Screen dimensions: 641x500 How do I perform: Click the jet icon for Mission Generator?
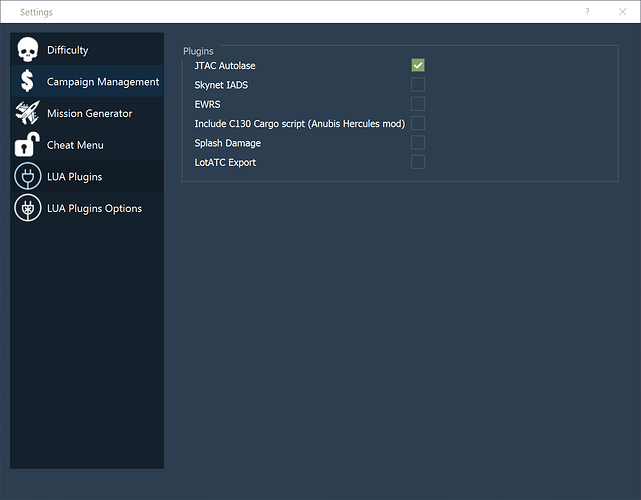(x=28, y=113)
